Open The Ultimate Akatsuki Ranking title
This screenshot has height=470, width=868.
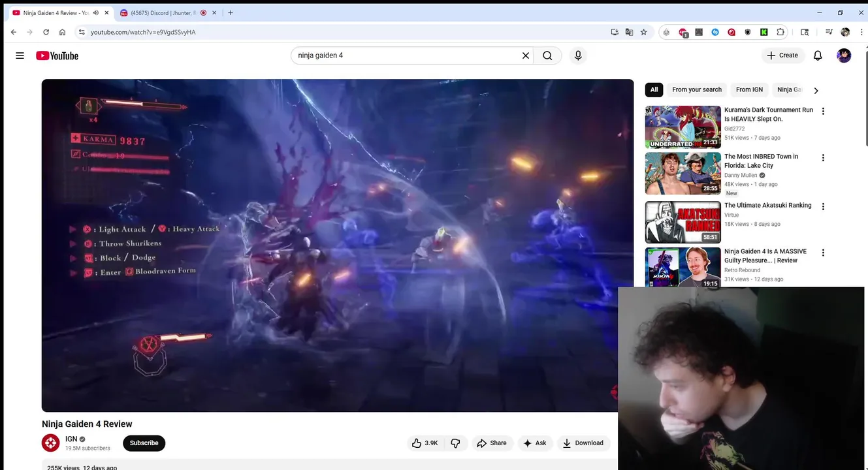pyautogui.click(x=767, y=205)
